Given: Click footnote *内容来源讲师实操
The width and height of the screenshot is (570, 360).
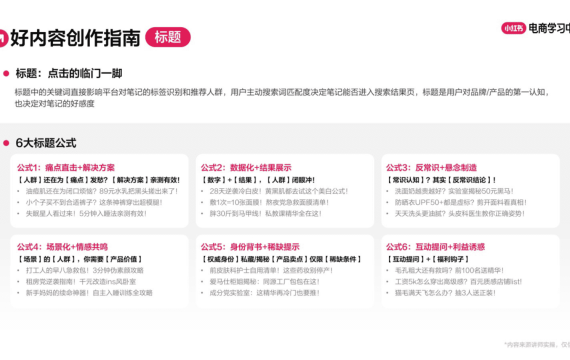Looking at the screenshot, I should (537, 345).
